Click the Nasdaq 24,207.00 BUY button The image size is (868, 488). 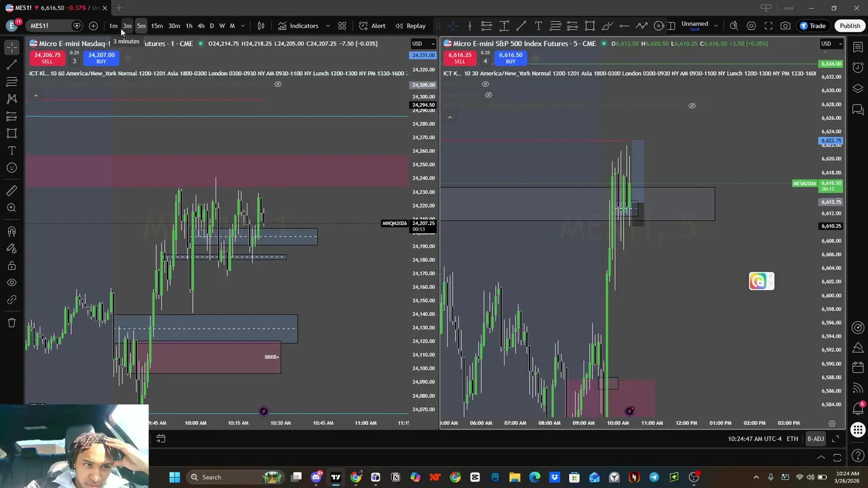pyautogui.click(x=101, y=58)
